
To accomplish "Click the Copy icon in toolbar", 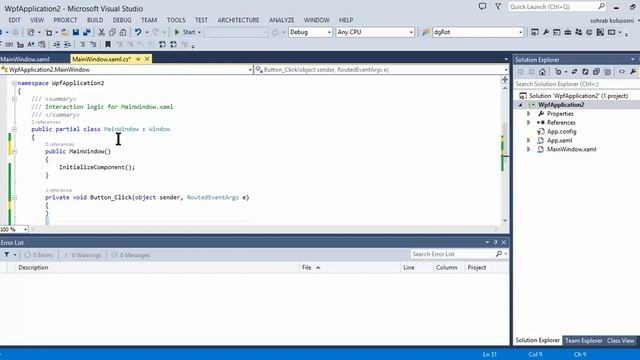I will [112, 32].
